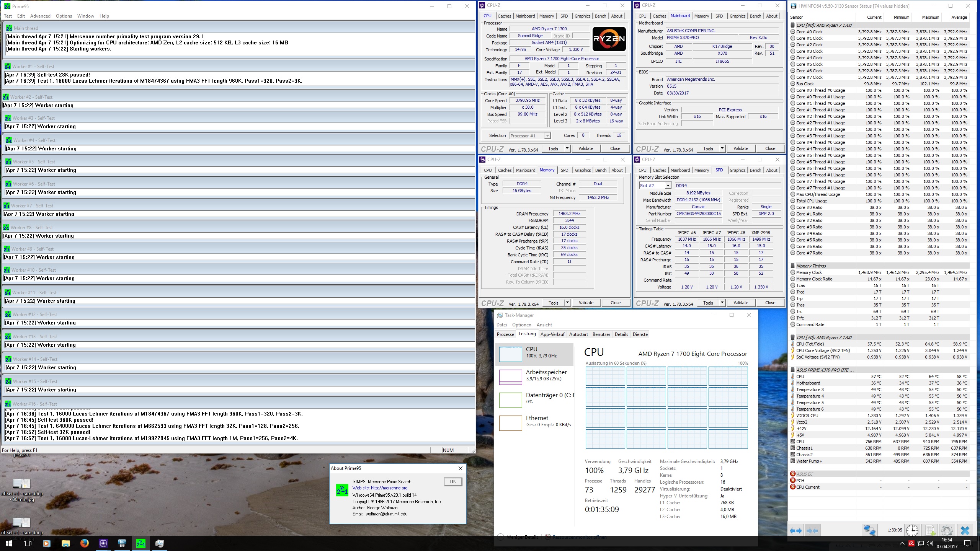Show hidden system tray icons chevron
Image resolution: width=980 pixels, height=551 pixels.
[902, 543]
